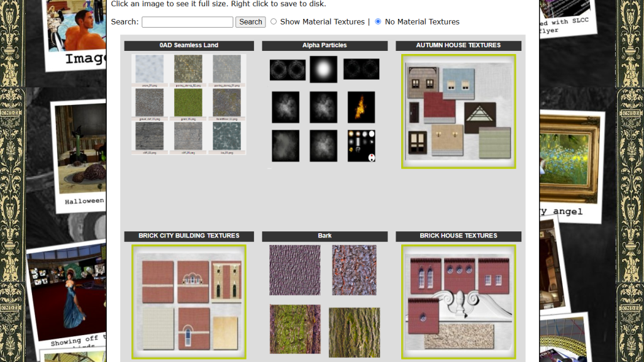
Task: View the Bark textures preview image
Action: pos(325,302)
